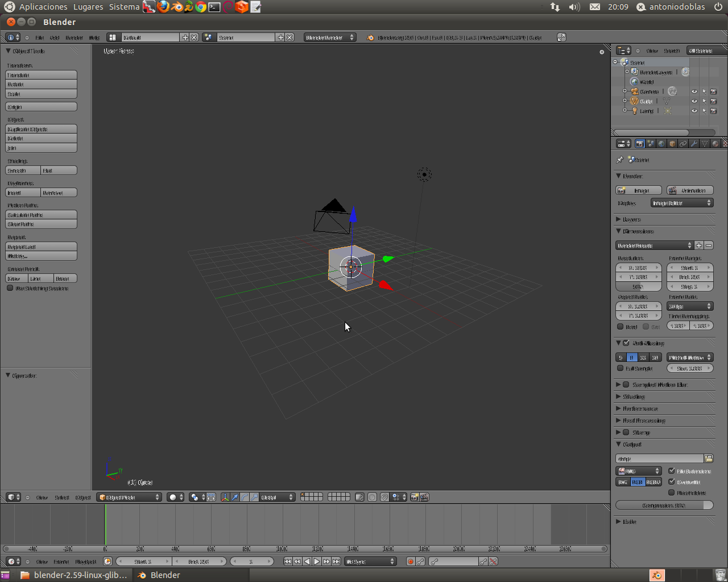Collapse the Dimensions panel

[x=619, y=231]
